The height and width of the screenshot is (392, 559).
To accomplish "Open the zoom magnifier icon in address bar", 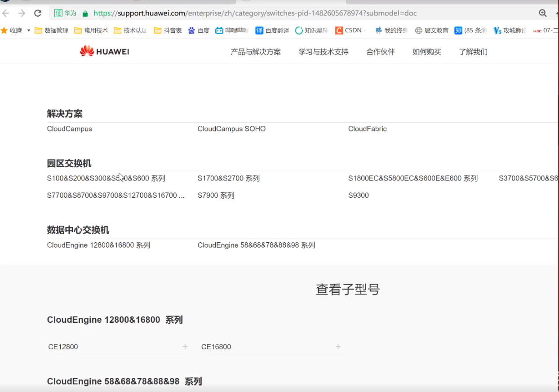I will pyautogui.click(x=543, y=13).
